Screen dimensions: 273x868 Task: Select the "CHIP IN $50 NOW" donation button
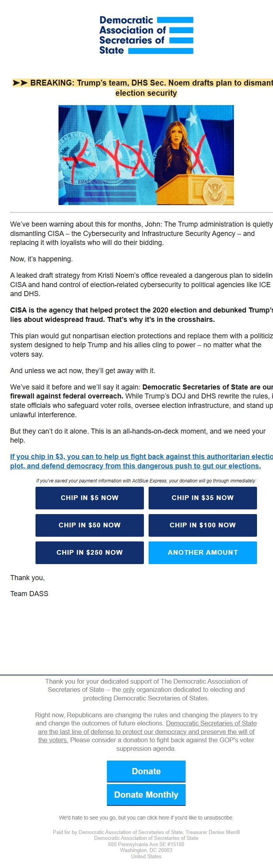(90, 525)
